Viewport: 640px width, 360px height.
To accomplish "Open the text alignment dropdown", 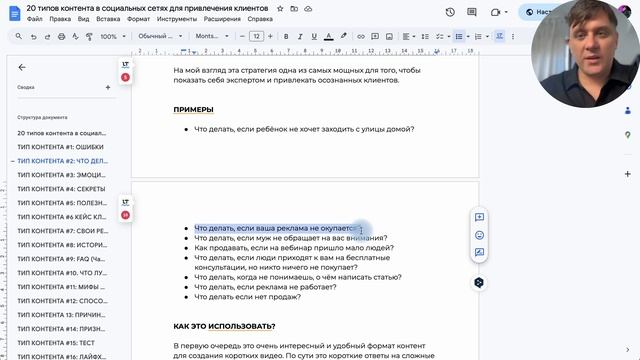I will pyautogui.click(x=409, y=36).
